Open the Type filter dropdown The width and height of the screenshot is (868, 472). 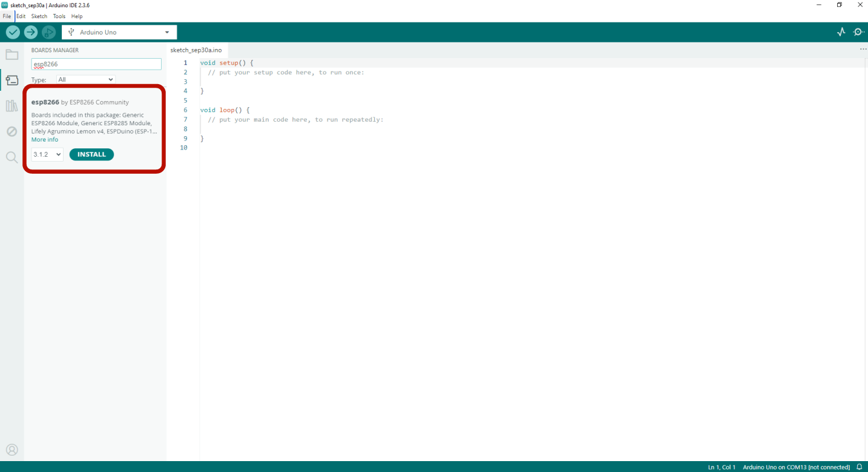(x=85, y=79)
